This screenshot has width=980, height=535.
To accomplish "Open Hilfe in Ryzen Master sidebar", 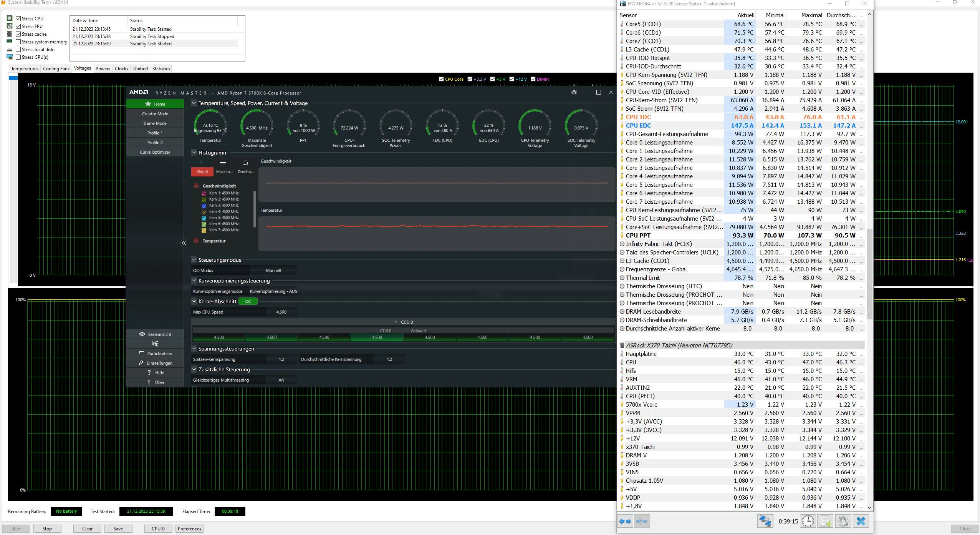I will point(155,372).
